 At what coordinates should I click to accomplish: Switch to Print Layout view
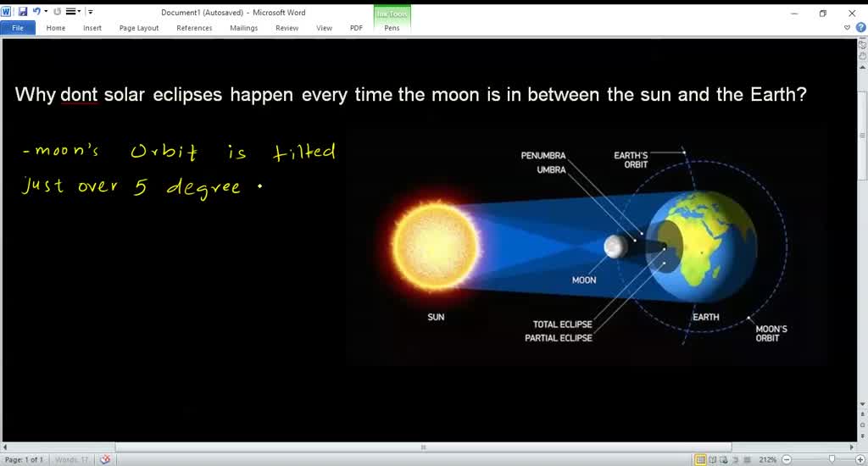coord(700,460)
